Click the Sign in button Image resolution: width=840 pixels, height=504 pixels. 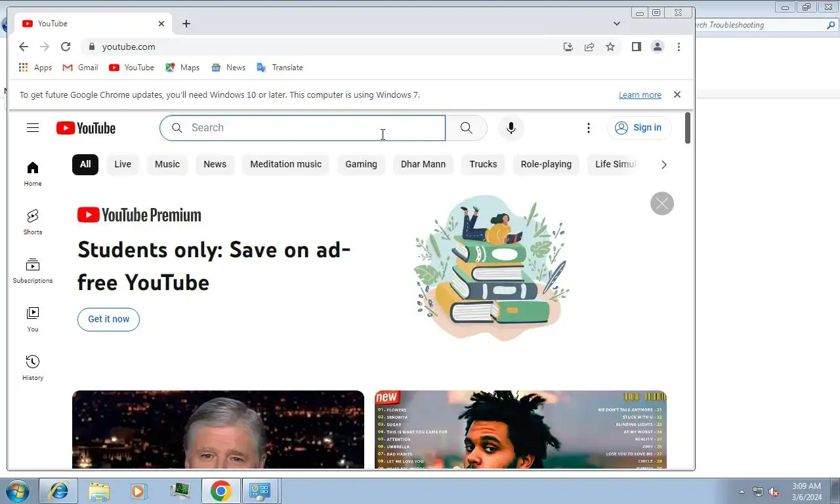pos(639,128)
